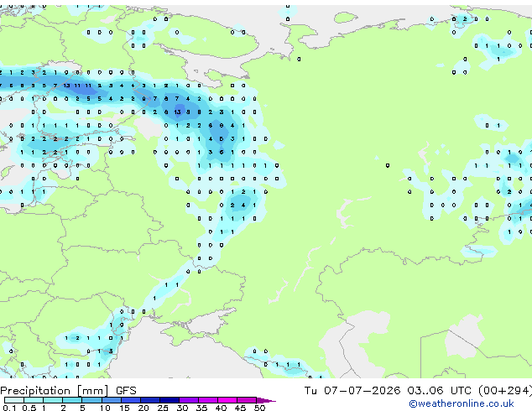Select the '50' legend scale label
This screenshot has height=411, width=532.
click(259, 408)
